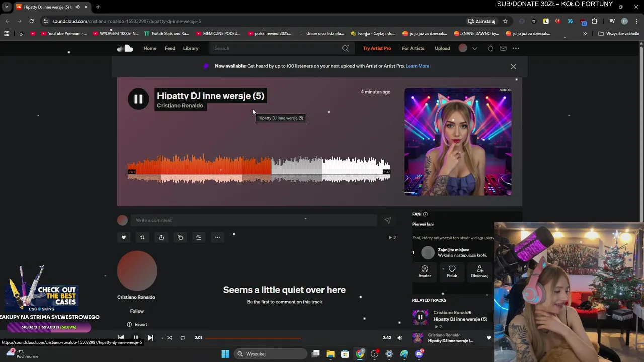The height and width of the screenshot is (362, 644).
Task: Send the comment with the paper plane icon
Action: tap(388, 220)
